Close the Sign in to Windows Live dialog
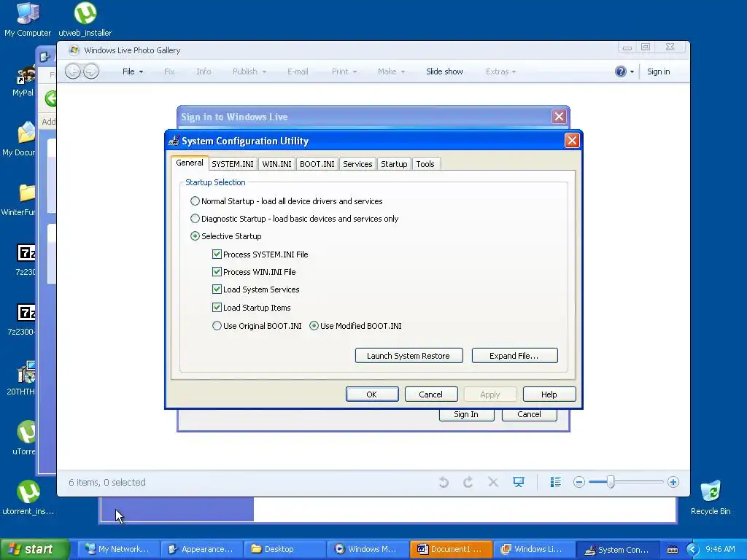This screenshot has width=747, height=560. coord(559,116)
